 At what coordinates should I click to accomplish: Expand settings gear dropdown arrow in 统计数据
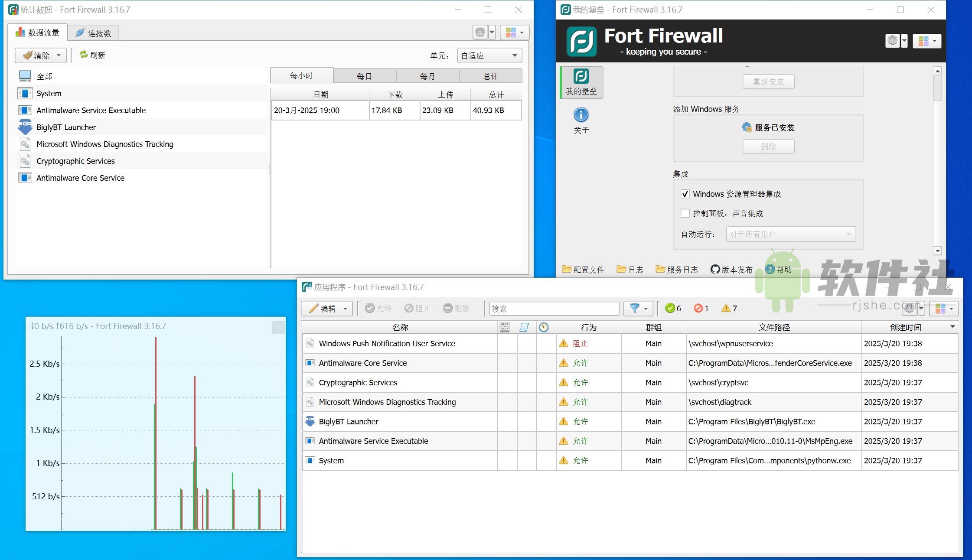pyautogui.click(x=492, y=33)
